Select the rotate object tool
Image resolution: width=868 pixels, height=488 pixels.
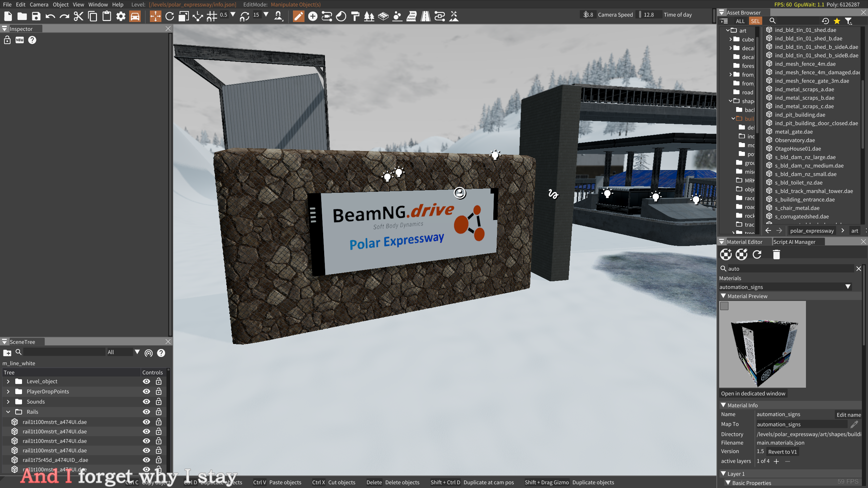170,16
